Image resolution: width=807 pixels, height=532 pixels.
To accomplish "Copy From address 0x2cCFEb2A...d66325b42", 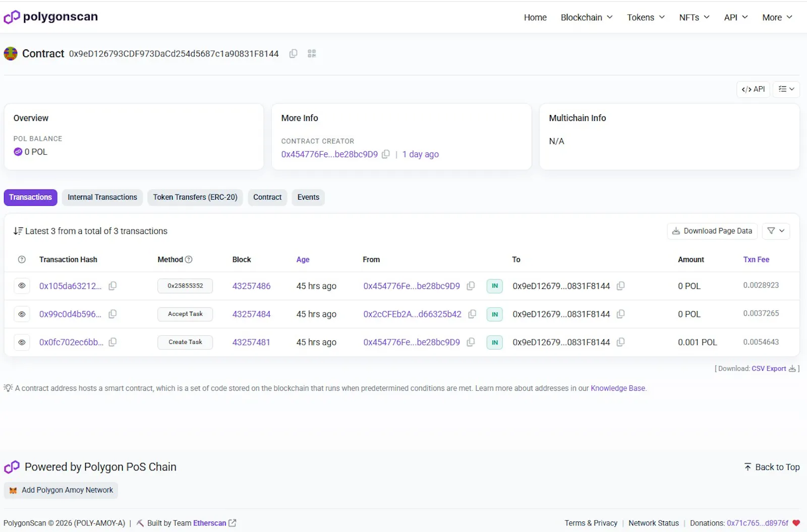I will tap(472, 314).
